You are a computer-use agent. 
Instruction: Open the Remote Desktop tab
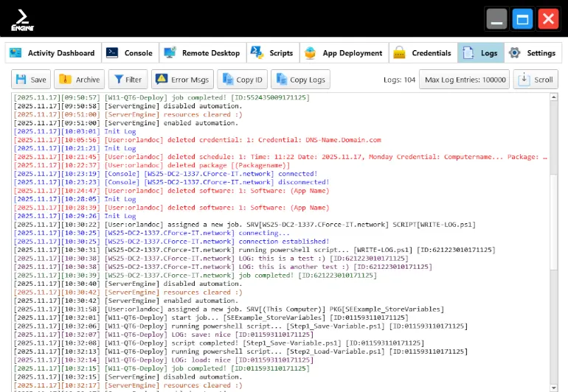tap(202, 53)
